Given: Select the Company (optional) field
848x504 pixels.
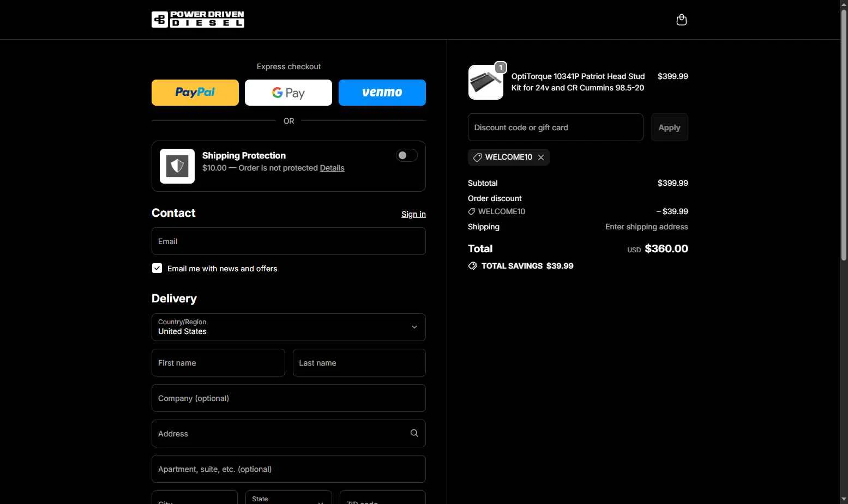Looking at the screenshot, I should [x=288, y=398].
